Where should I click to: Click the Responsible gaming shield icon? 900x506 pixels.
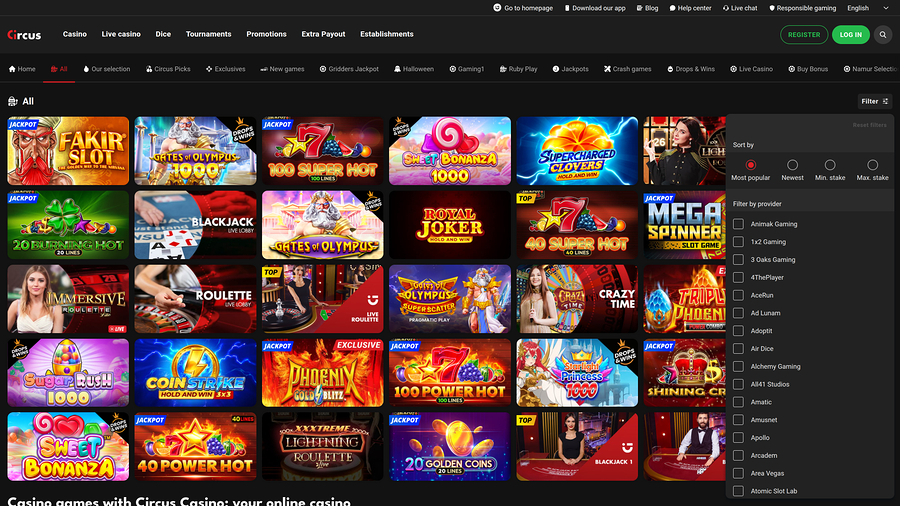772,8
